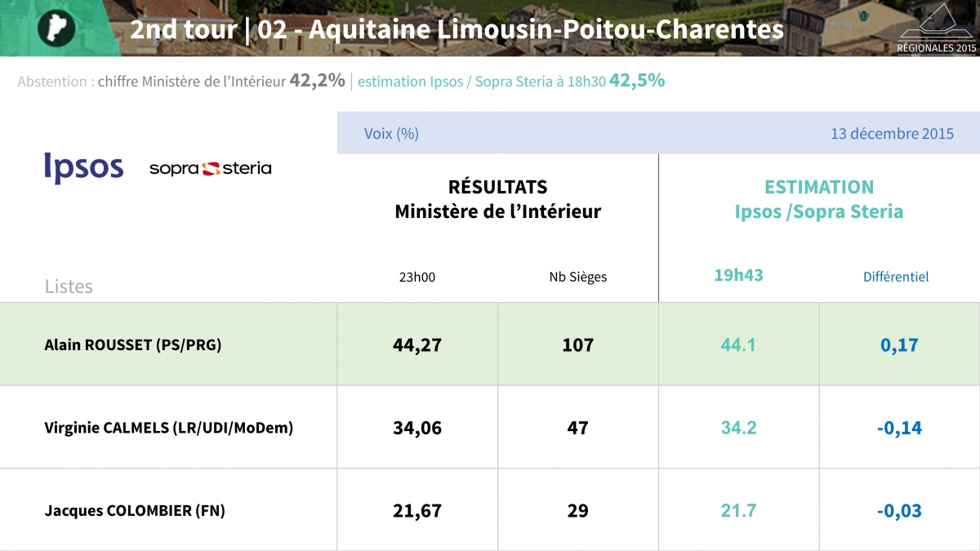Click the Sopra Steria logo
980x551 pixels.
click(x=210, y=168)
